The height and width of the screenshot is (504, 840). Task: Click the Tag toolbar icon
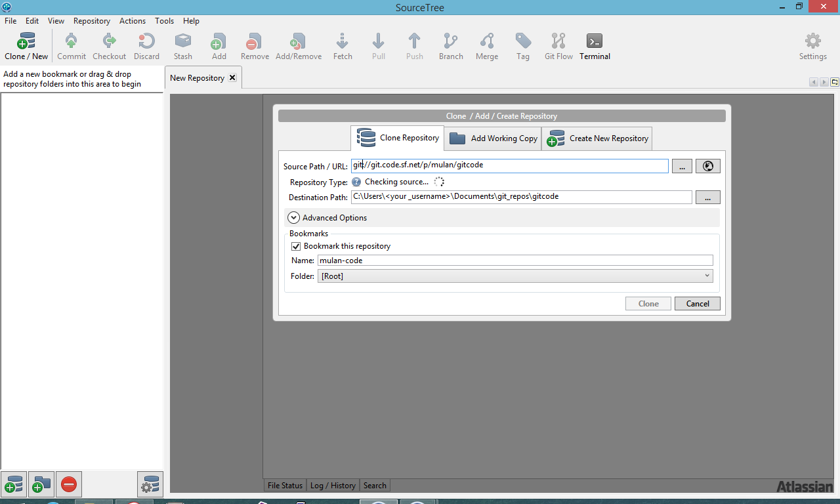tap(523, 47)
